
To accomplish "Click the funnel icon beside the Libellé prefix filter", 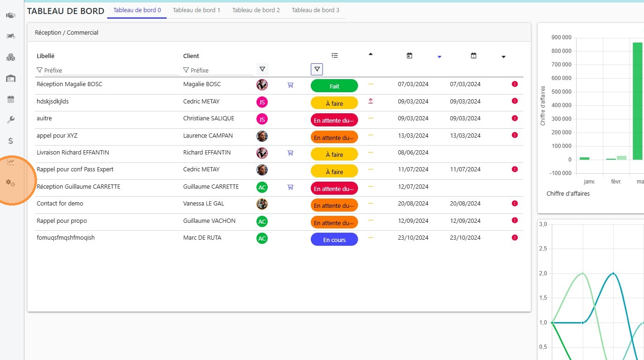I will 39,70.
